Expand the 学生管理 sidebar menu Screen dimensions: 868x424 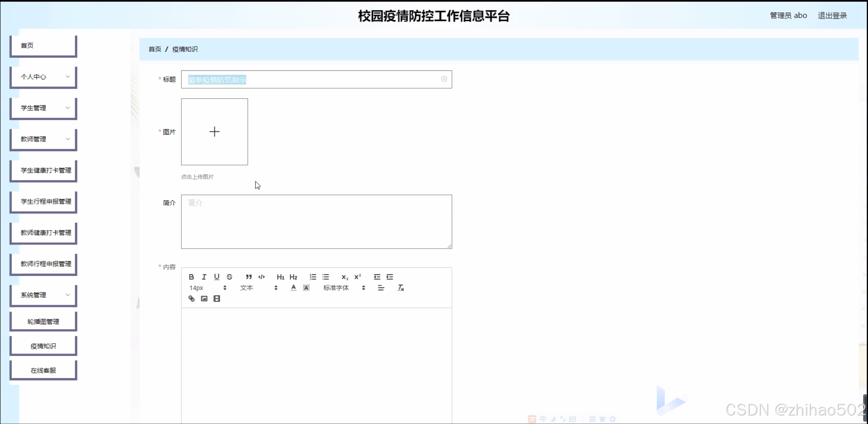pyautogui.click(x=43, y=108)
